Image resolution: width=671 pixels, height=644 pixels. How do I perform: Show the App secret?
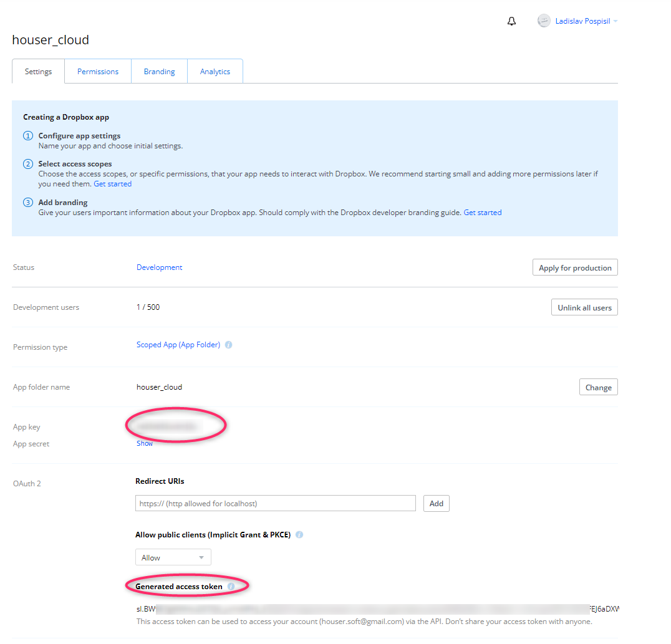click(145, 443)
